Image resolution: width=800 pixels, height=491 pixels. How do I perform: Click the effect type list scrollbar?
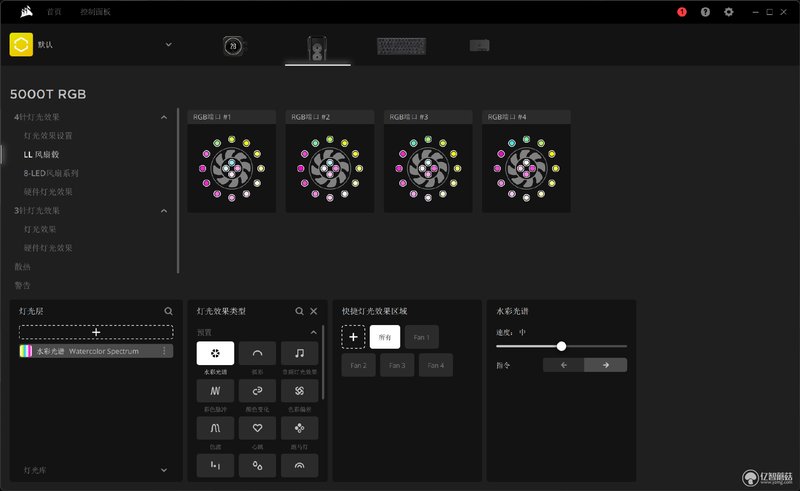323,362
